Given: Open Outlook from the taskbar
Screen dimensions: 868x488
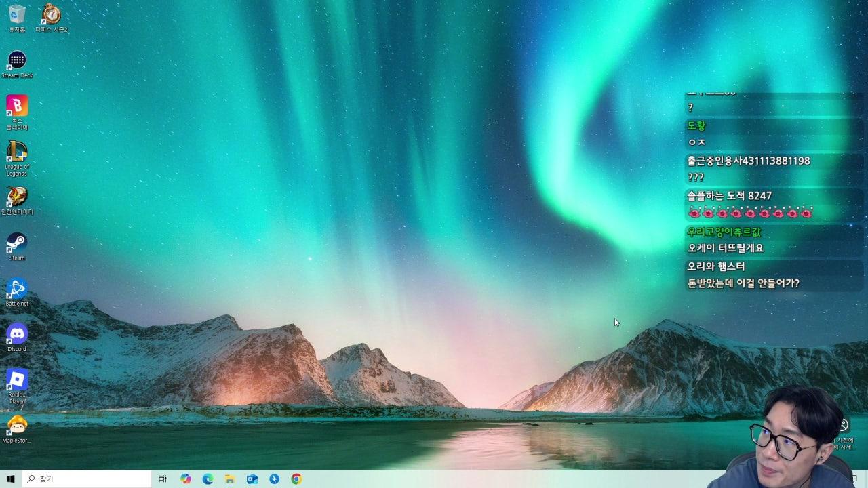Looking at the screenshot, I should 252,479.
